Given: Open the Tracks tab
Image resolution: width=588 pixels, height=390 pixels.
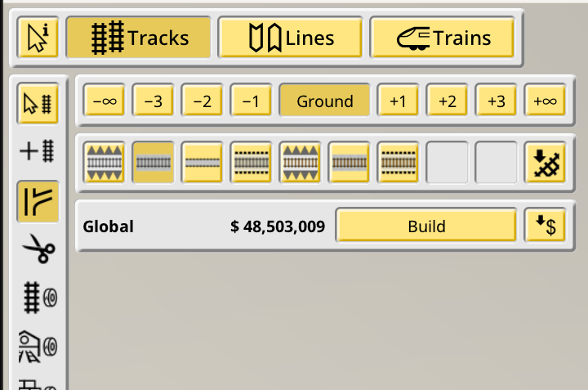Looking at the screenshot, I should [x=139, y=38].
